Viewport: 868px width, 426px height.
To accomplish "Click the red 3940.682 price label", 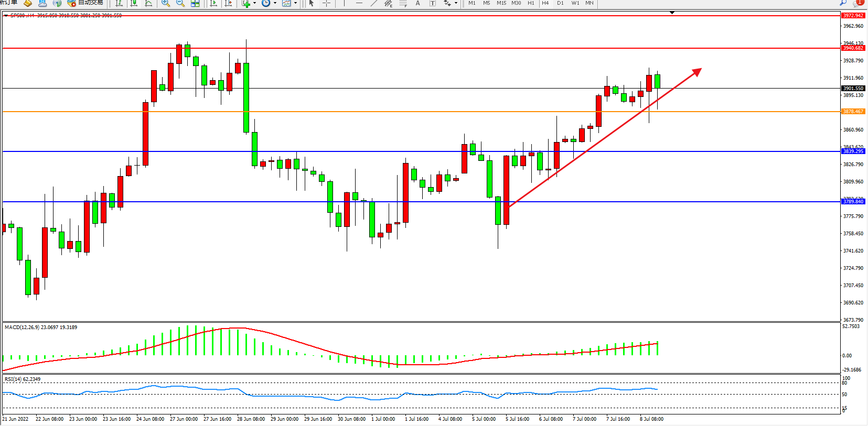I will (853, 48).
